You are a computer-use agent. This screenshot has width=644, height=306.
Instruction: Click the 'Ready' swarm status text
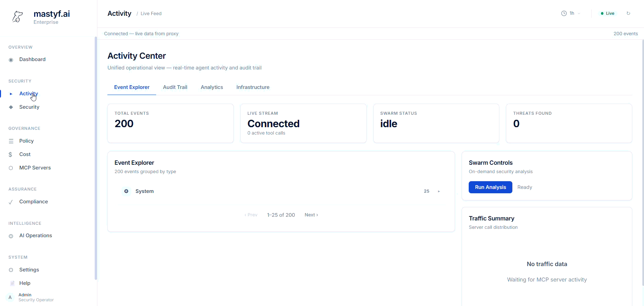point(524,187)
